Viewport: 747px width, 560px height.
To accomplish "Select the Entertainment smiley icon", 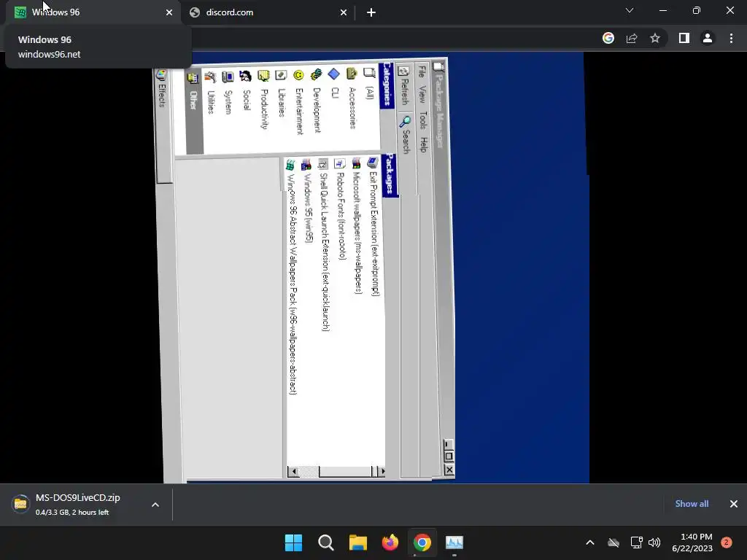I will (298, 75).
